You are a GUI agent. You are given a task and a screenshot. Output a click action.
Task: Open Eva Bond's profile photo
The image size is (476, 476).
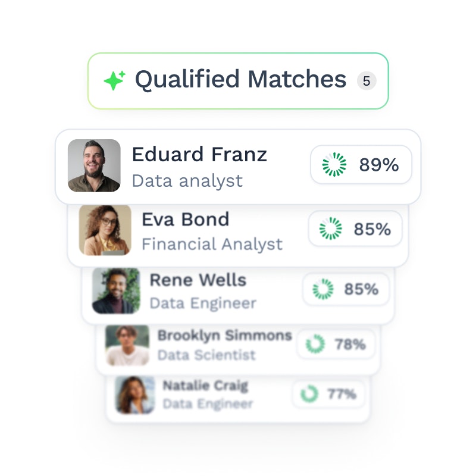coord(105,230)
